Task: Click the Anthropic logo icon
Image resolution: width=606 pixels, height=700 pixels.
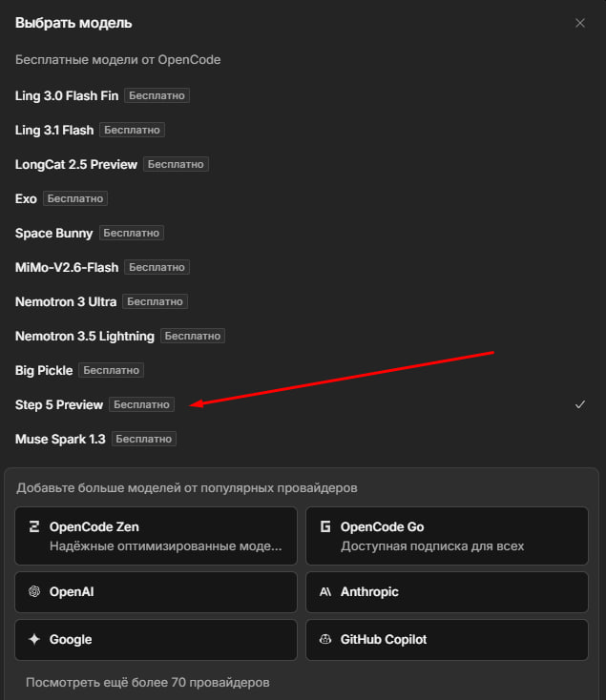Action: pos(325,591)
